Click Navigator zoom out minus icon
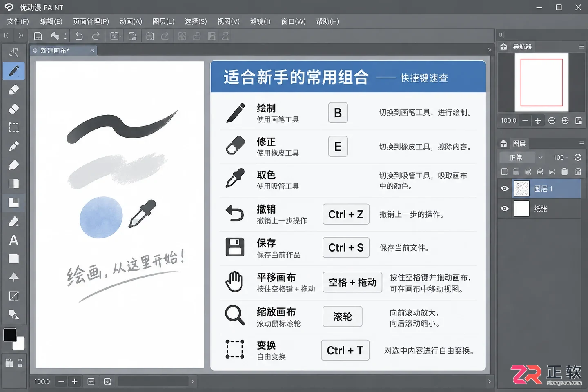Screen dimensions: 588x392 point(525,120)
